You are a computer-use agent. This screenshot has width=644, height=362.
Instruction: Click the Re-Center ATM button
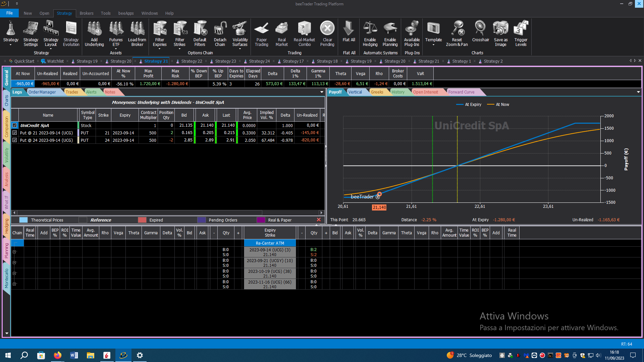270,243
